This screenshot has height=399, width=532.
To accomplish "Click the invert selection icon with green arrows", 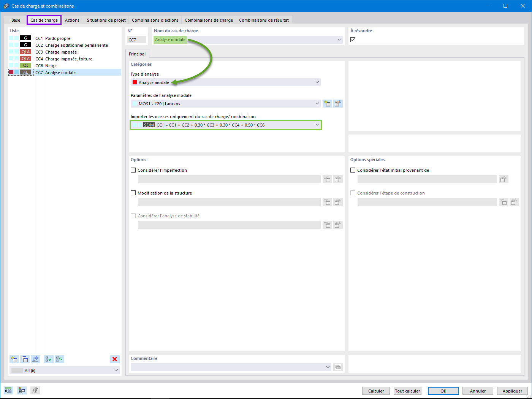I will pos(59,359).
